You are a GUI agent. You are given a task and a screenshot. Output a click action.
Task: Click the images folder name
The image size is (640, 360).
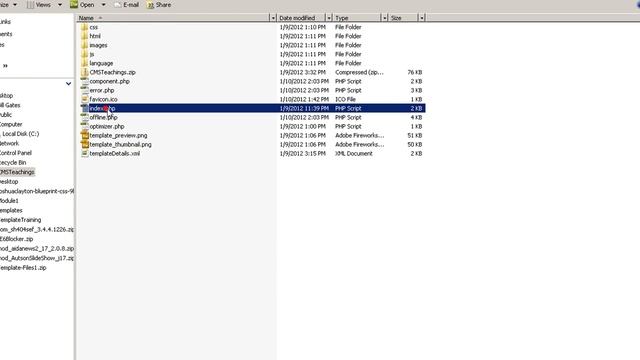[x=98, y=45]
